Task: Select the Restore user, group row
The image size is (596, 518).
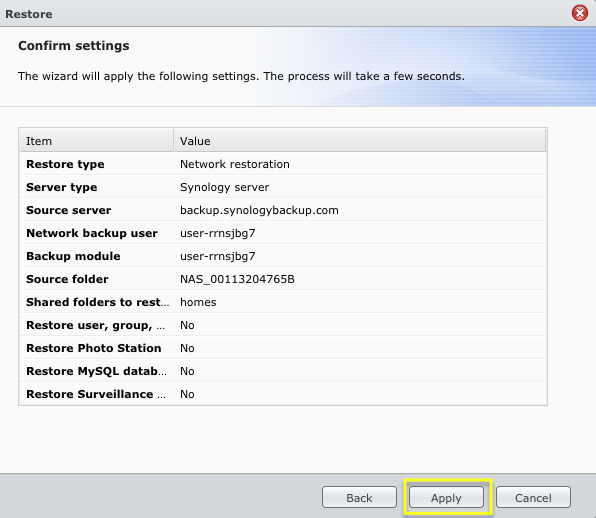Action: click(x=283, y=325)
